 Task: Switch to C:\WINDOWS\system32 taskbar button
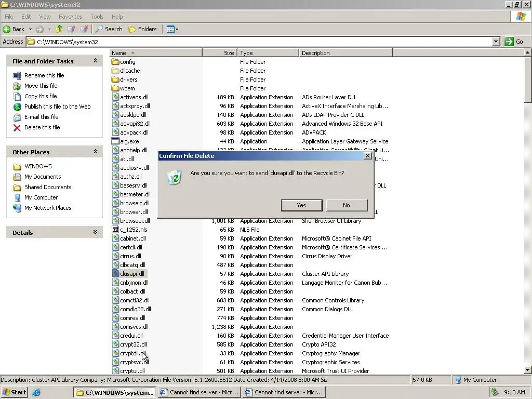click(x=115, y=392)
